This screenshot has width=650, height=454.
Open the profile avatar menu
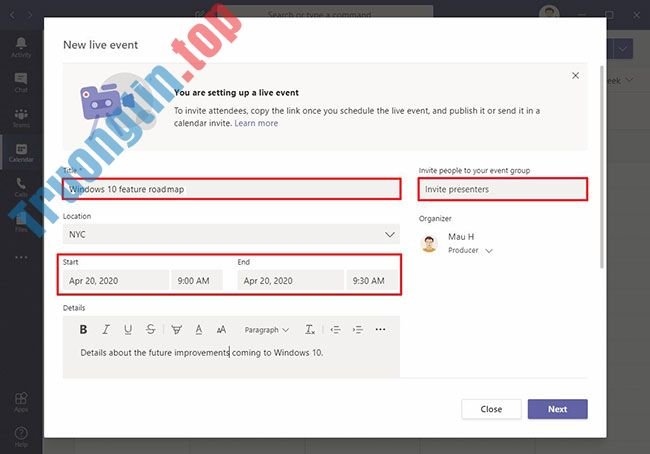coord(549,13)
